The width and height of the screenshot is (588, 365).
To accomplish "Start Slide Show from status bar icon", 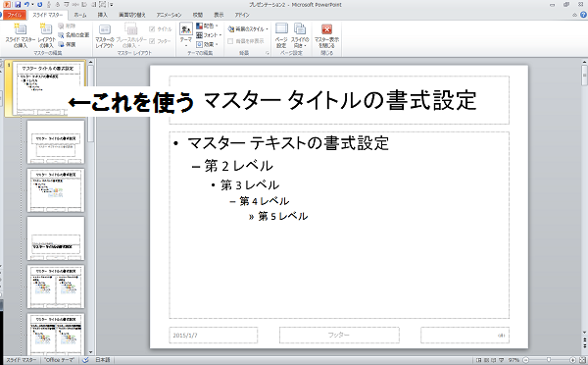I will pyautogui.click(x=502, y=360).
